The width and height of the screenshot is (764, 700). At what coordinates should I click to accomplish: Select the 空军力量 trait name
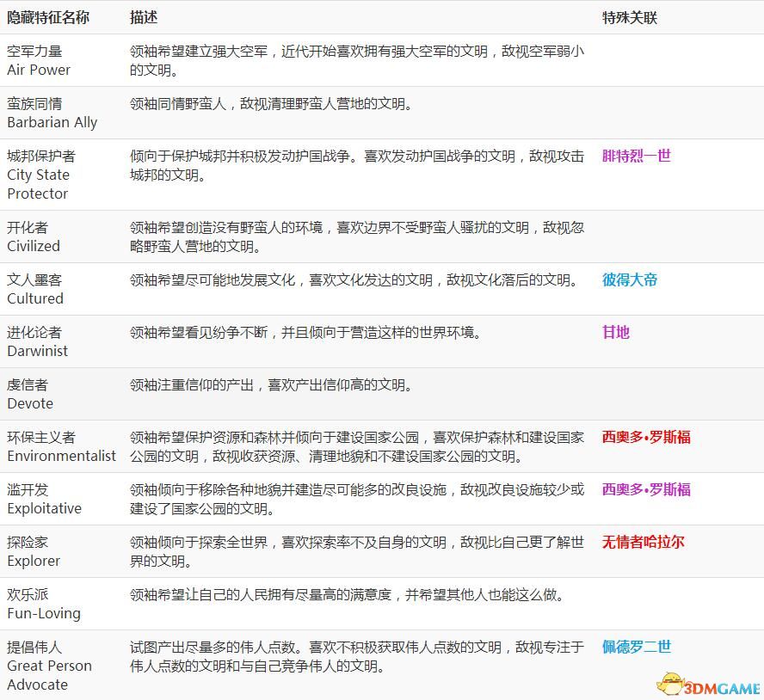(34, 51)
